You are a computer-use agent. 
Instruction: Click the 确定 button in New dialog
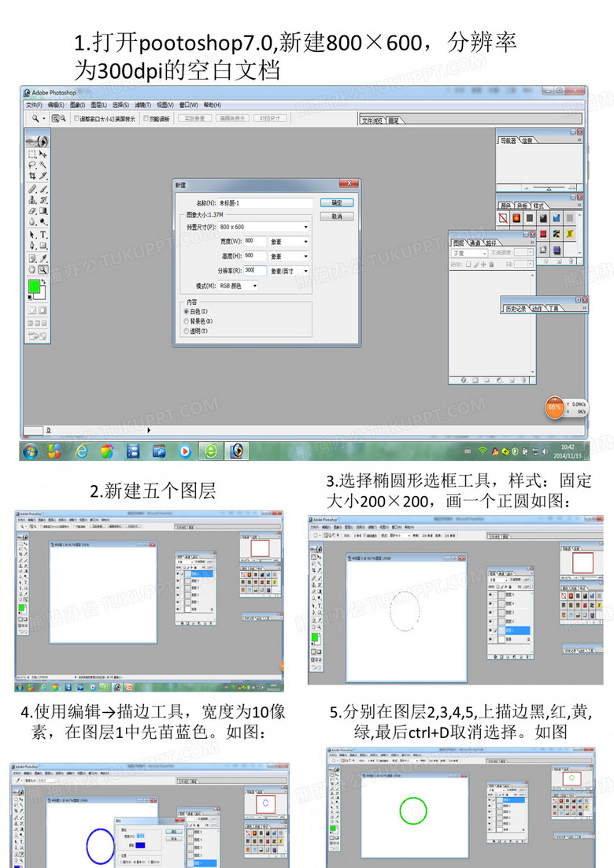point(337,202)
